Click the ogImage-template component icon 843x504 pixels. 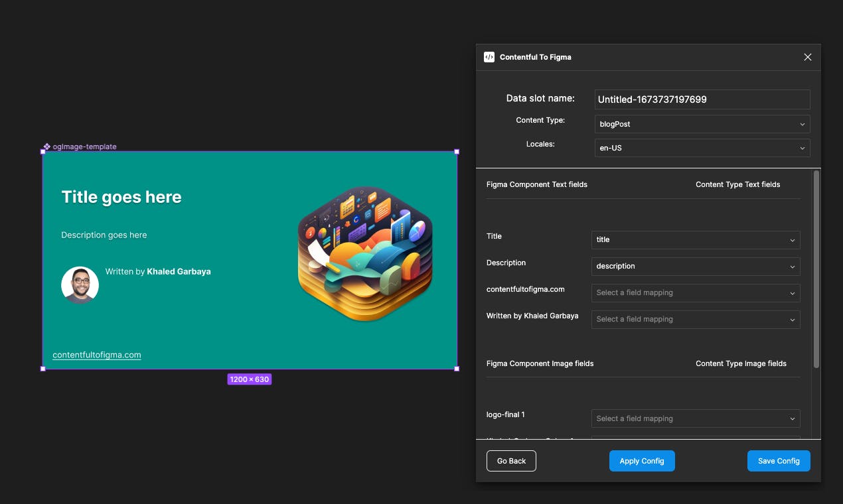(47, 147)
